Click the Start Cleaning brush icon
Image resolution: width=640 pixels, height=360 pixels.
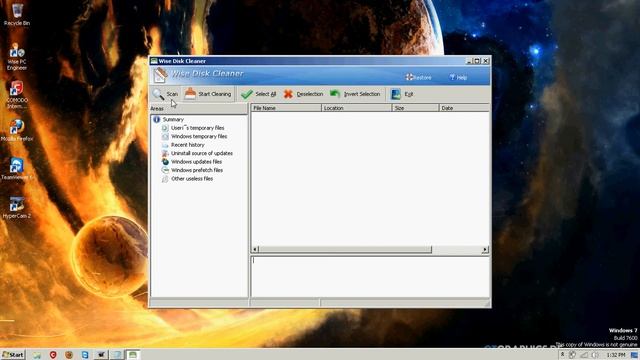point(190,94)
